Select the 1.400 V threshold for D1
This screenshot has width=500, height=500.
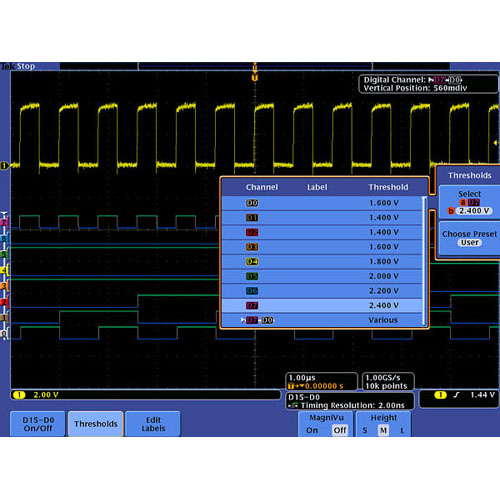(384, 218)
